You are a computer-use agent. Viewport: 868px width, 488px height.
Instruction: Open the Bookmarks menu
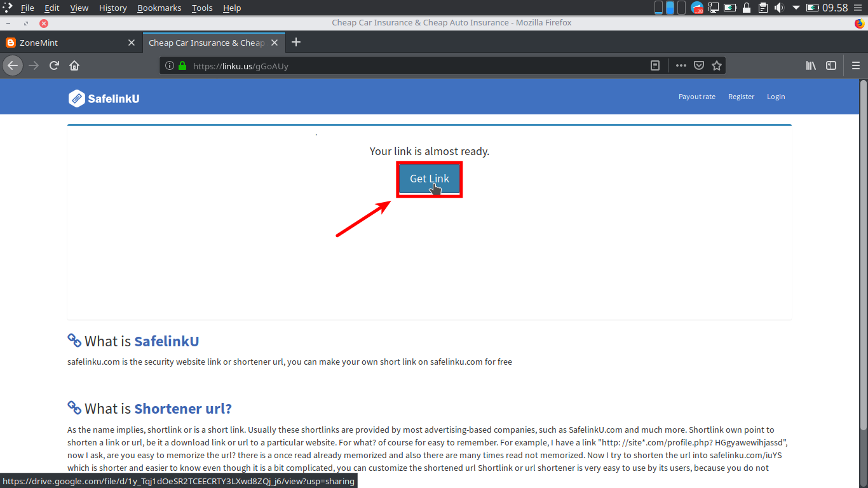pyautogui.click(x=159, y=8)
